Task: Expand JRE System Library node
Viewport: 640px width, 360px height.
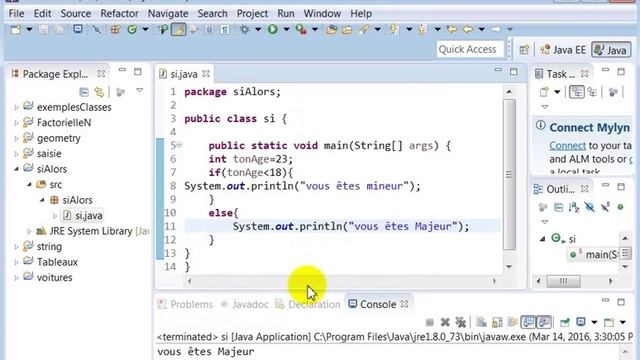Action: (x=29, y=231)
